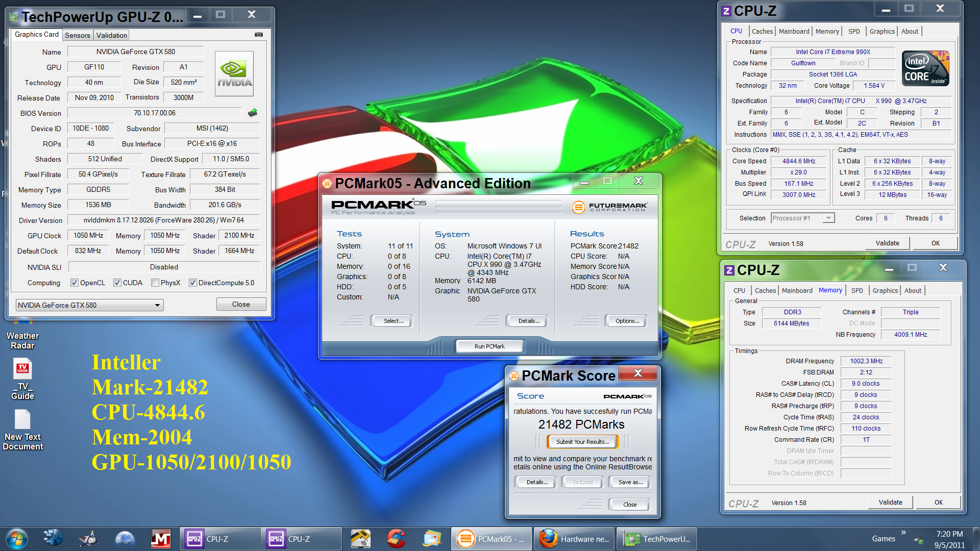Open Firefox Hardware news taskbar item
Image resolution: width=980 pixels, height=551 pixels.
tap(574, 539)
